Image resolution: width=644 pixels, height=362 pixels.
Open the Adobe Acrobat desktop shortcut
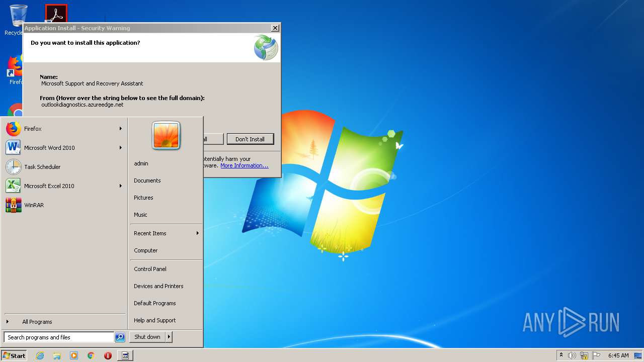(56, 14)
